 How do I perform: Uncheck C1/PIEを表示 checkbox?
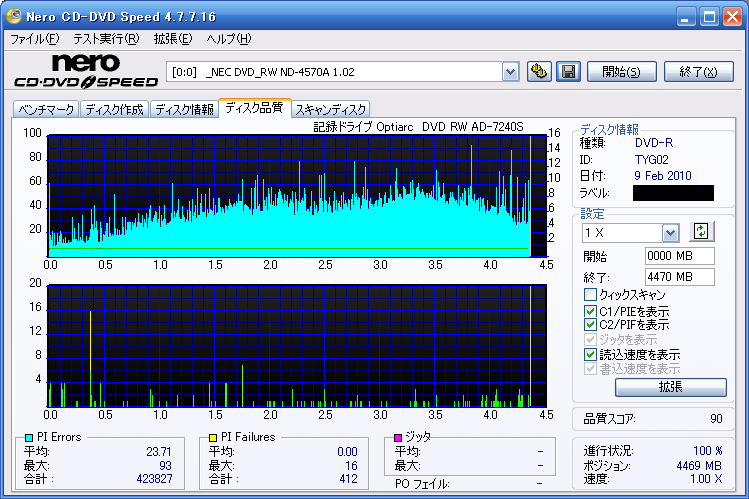coord(590,311)
